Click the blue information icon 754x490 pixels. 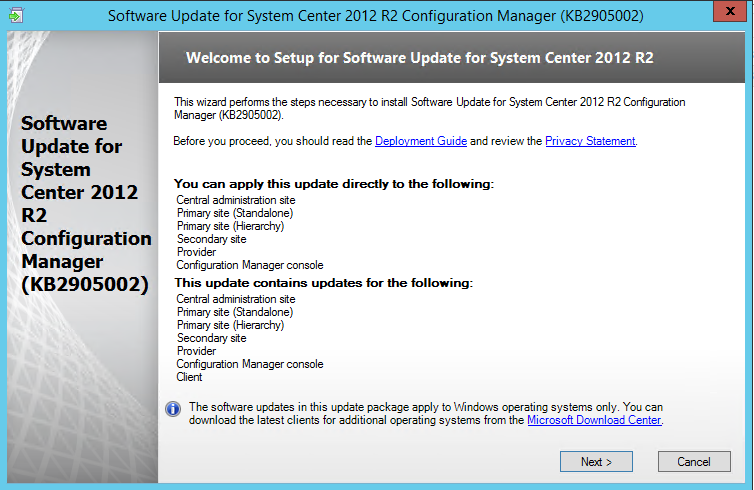pos(173,409)
